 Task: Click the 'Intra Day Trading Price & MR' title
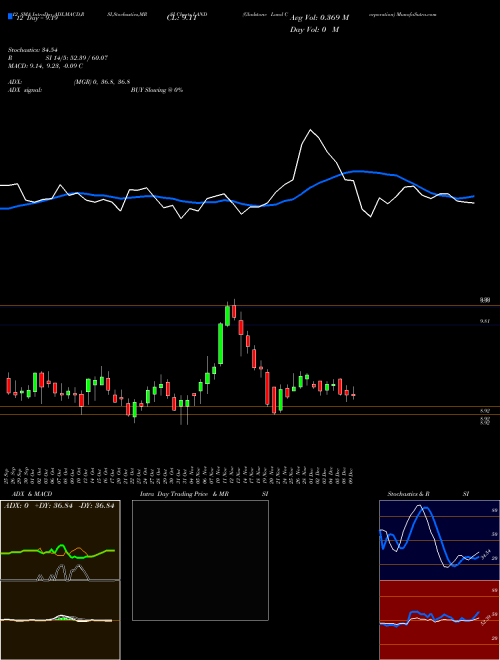[x=185, y=494]
